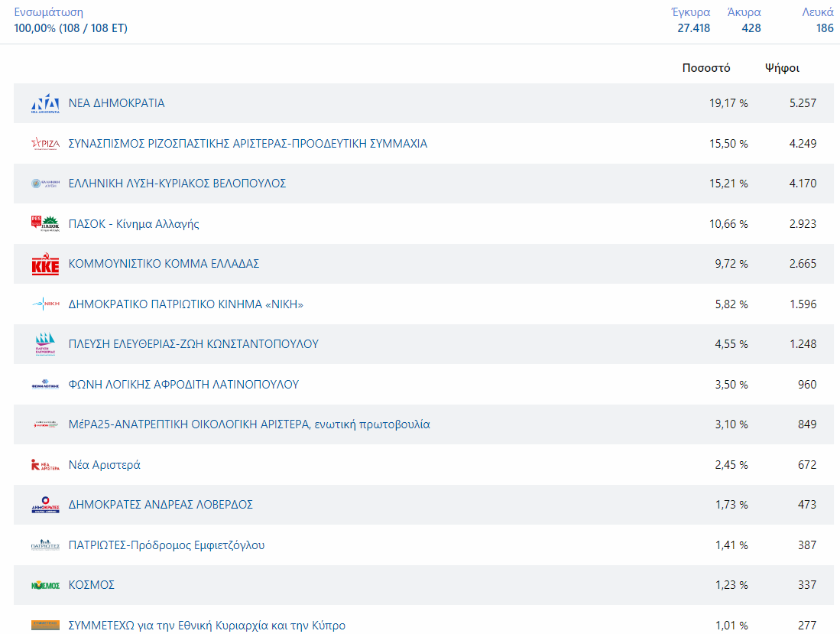This screenshot has height=634, width=840.
Task: Select the 5.257 votes value
Action: tap(803, 103)
